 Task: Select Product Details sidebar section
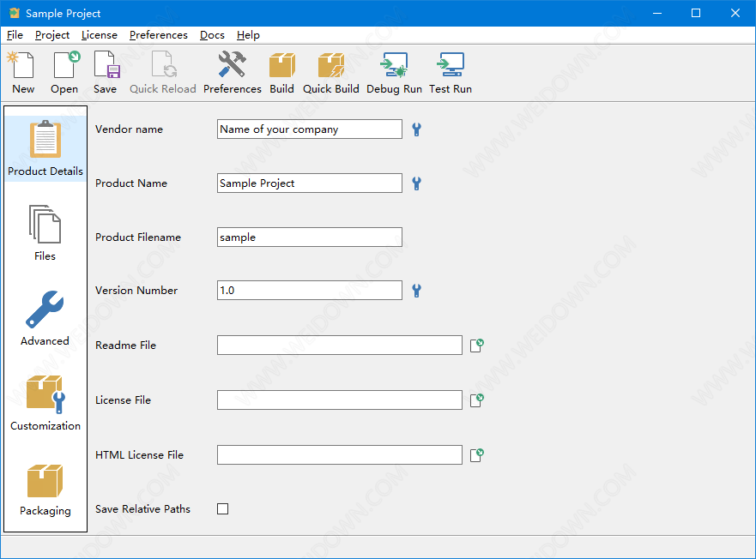pos(45,148)
